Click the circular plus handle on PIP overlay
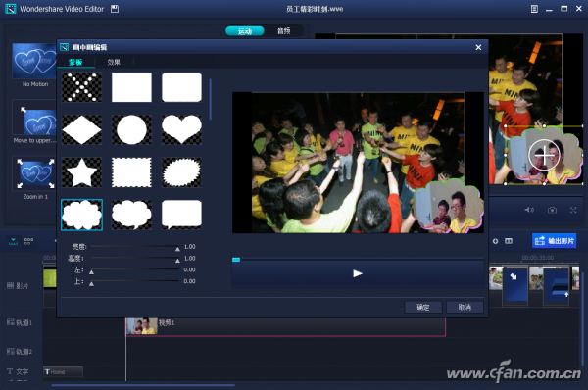This screenshot has height=390, width=588. [545, 155]
